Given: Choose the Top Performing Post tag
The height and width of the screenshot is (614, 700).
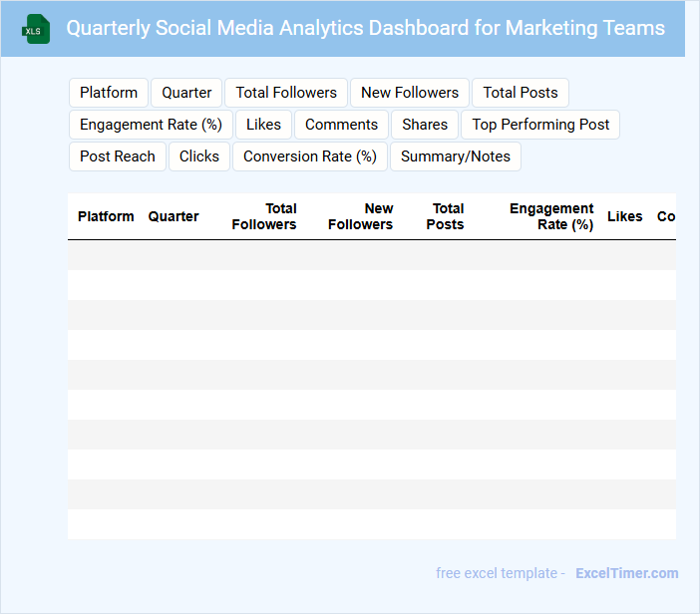Looking at the screenshot, I should pos(540,125).
